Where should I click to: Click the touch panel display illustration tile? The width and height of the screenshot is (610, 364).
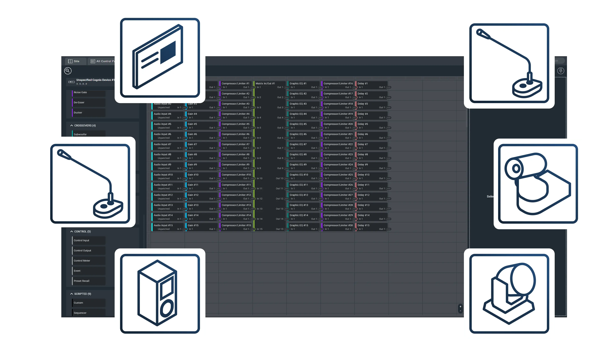click(160, 58)
